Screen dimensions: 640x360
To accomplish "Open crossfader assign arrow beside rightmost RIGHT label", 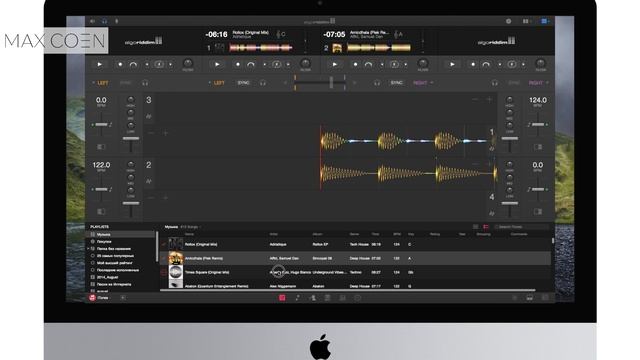I will click(547, 83).
